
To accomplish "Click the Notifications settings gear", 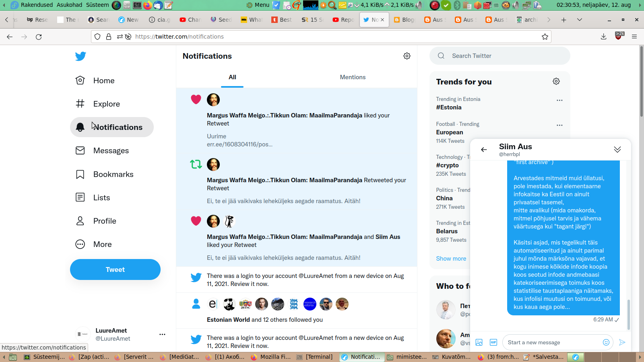I will click(407, 56).
